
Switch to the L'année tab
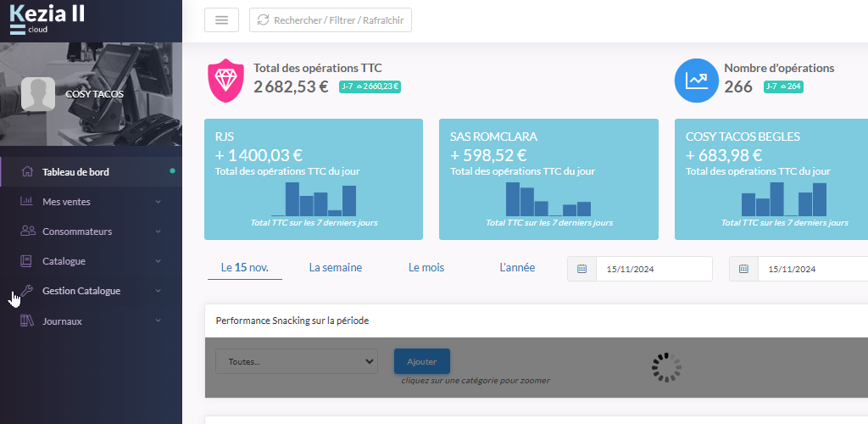517,268
